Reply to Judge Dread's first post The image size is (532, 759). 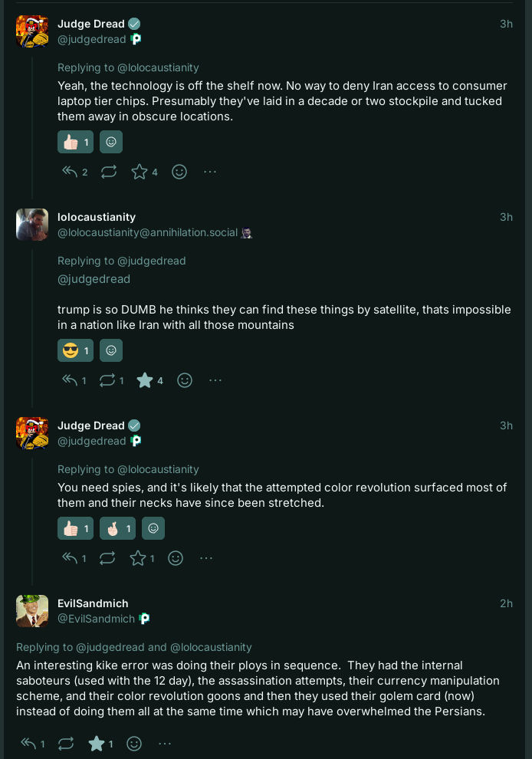(x=71, y=172)
